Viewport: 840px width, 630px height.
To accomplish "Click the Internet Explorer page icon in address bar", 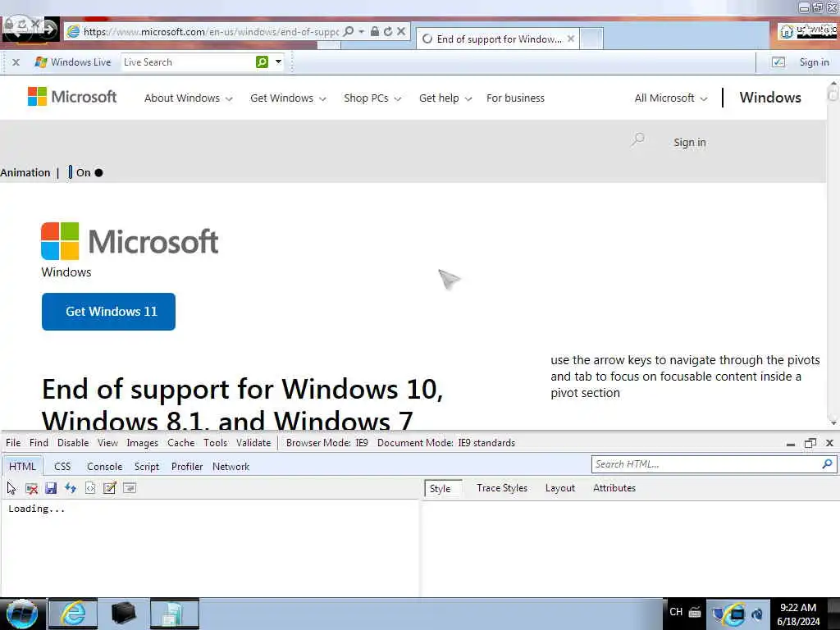I will click(x=73, y=32).
